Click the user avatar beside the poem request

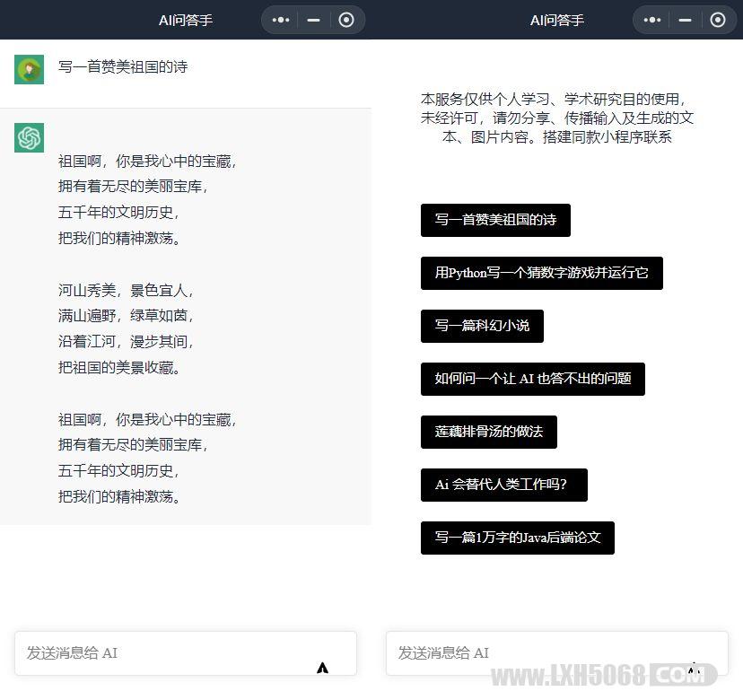pos(29,69)
